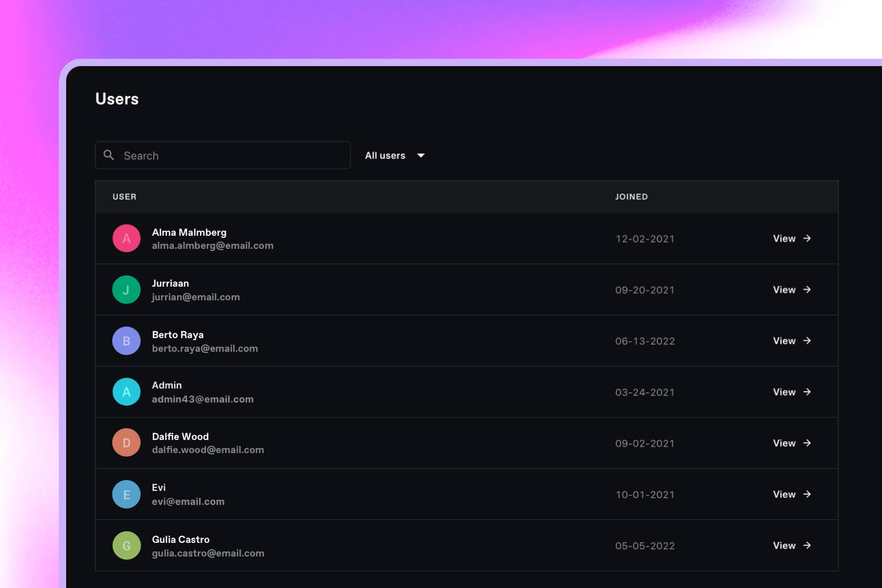The image size is (882, 588).
Task: Click Evi's blue E avatar
Action: [x=127, y=495]
